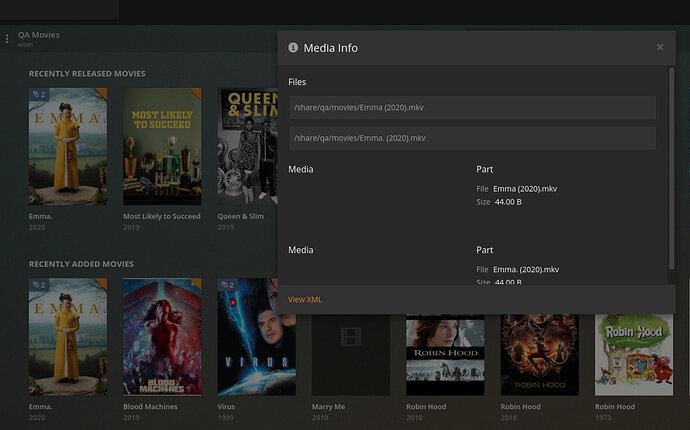Click version badge on Recently Added Emma poster

[x=39, y=285]
